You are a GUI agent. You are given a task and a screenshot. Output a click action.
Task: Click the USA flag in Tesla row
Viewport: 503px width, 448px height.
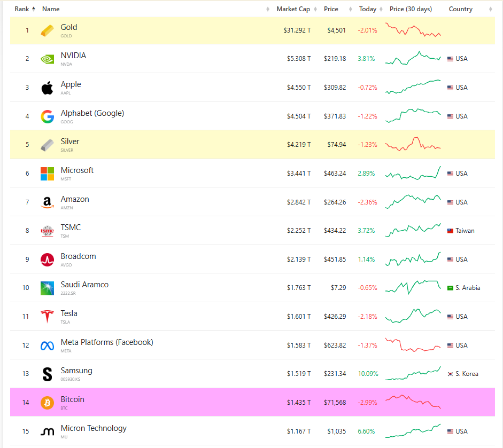coord(451,317)
